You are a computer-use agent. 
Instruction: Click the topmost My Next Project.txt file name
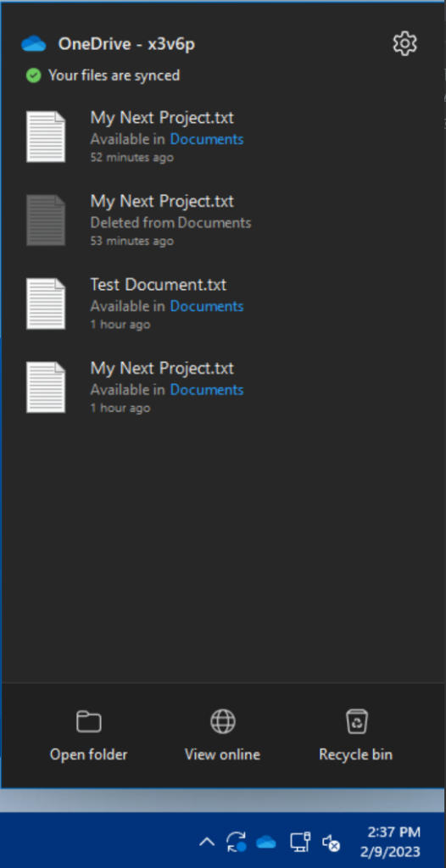pos(162,118)
